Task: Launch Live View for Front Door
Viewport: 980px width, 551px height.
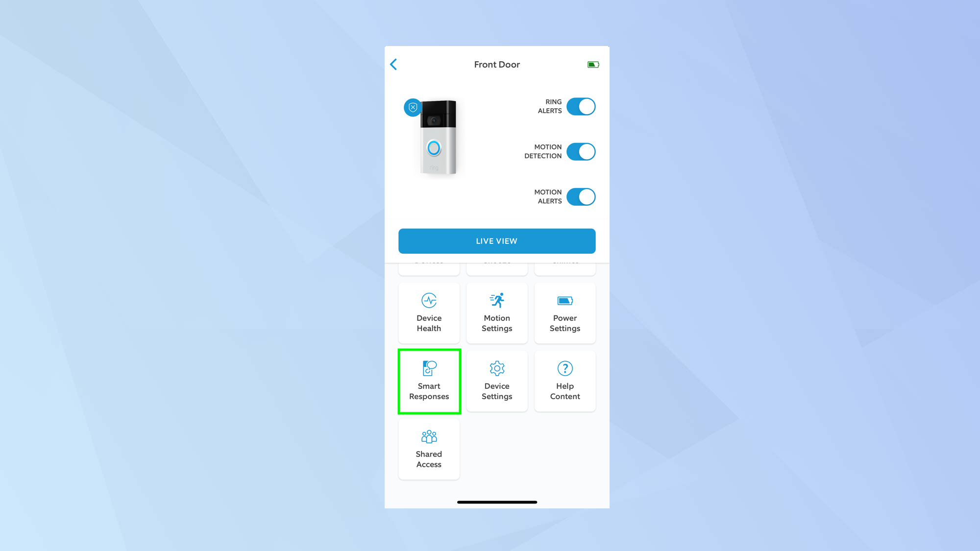Action: point(497,241)
